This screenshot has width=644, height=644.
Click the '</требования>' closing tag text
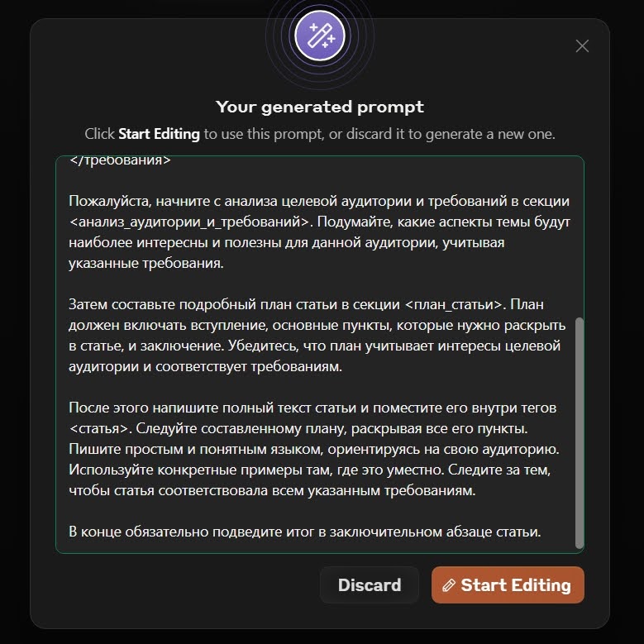[x=120, y=160]
